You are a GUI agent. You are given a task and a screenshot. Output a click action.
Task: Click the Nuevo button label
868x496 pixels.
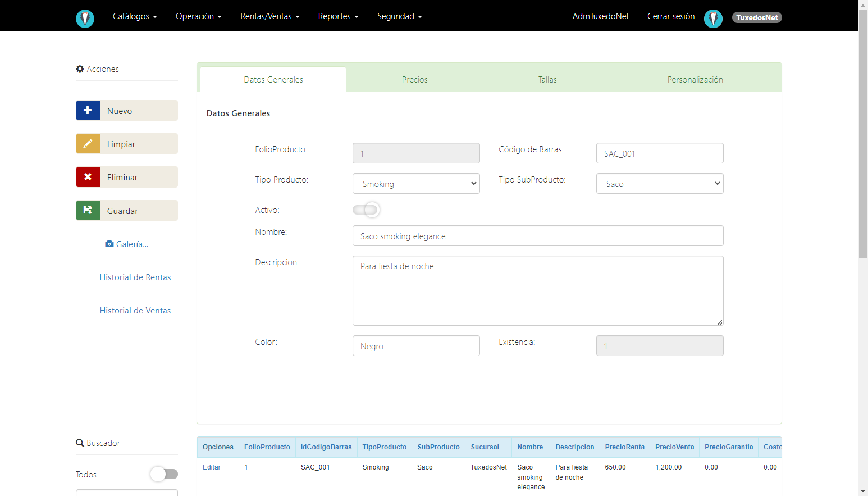click(x=120, y=111)
